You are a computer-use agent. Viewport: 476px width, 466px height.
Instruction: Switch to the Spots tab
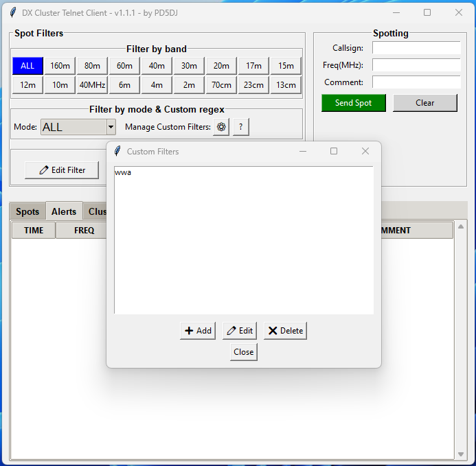tap(27, 211)
